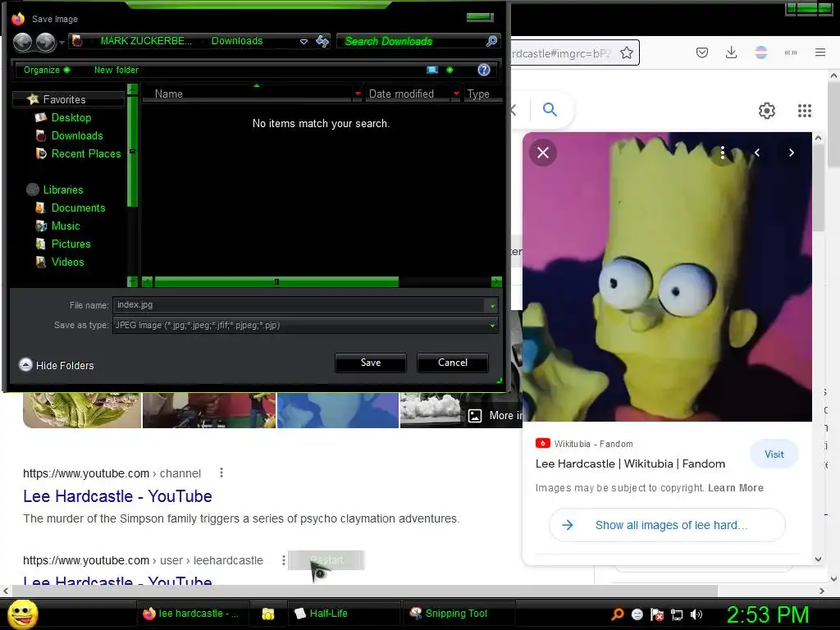
Task: Collapse folders with Hide Folders
Action: [57, 365]
